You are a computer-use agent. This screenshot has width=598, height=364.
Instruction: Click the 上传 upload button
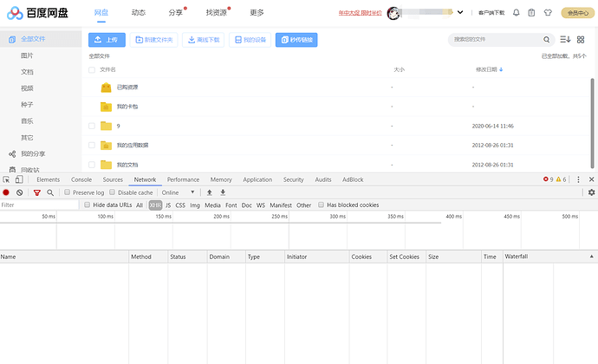pyautogui.click(x=107, y=40)
